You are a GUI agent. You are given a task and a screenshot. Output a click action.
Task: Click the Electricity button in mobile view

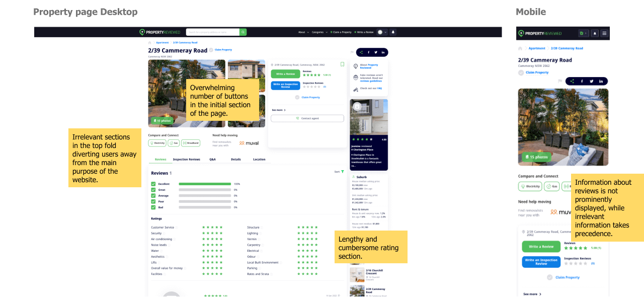[530, 186]
